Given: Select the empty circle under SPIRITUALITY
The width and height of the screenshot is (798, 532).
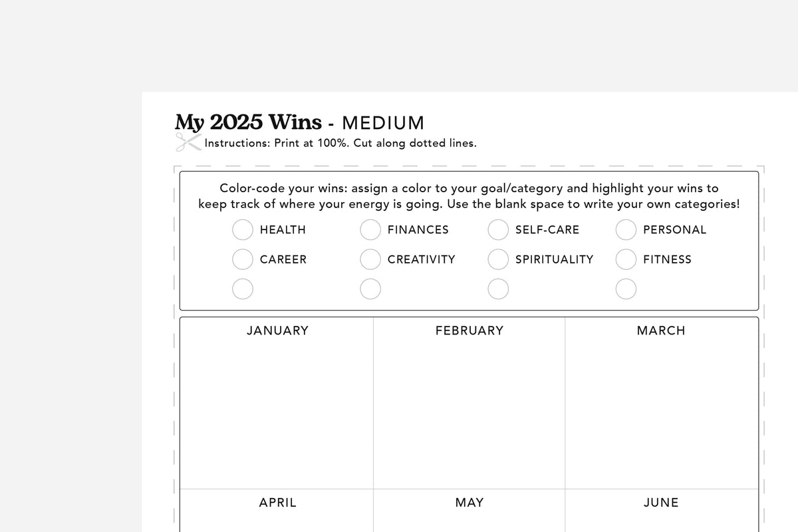Looking at the screenshot, I should click(498, 289).
